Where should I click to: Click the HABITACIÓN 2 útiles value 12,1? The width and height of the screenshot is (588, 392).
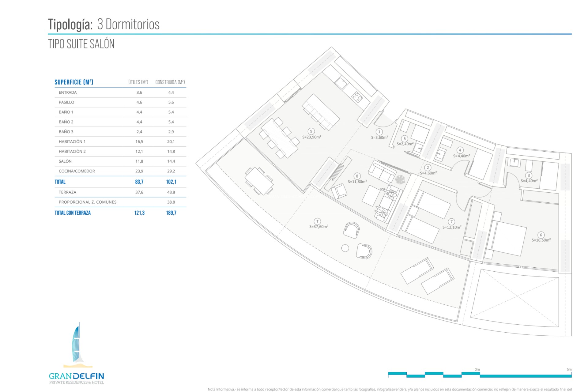139,151
